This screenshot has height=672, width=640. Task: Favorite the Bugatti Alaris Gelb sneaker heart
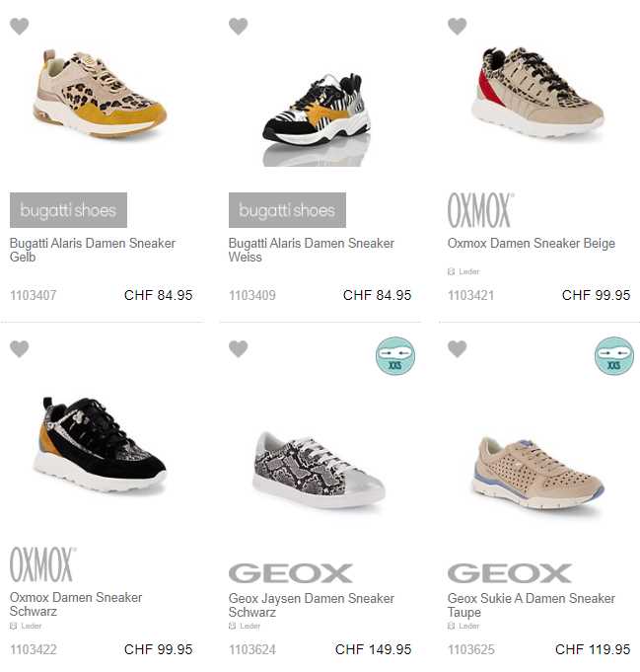click(x=20, y=26)
